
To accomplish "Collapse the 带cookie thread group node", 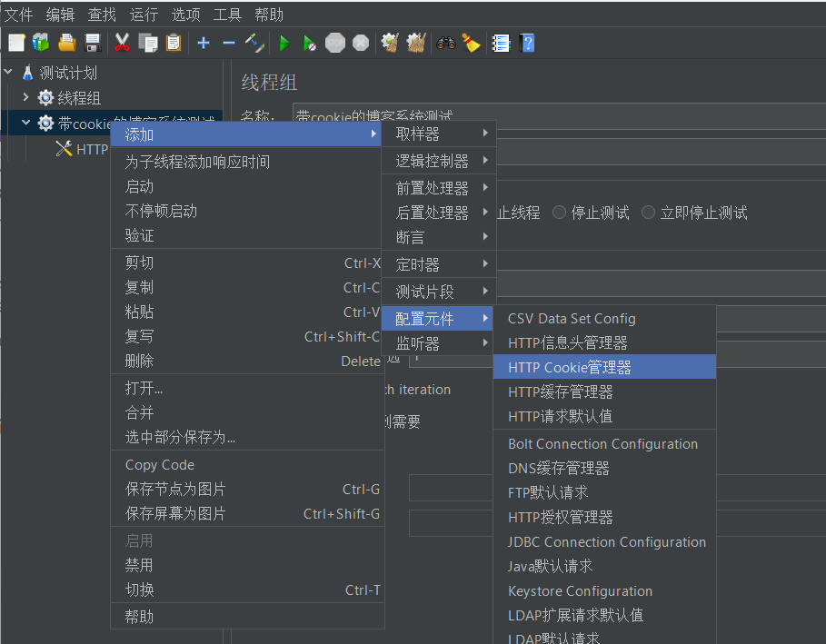I will 25,122.
